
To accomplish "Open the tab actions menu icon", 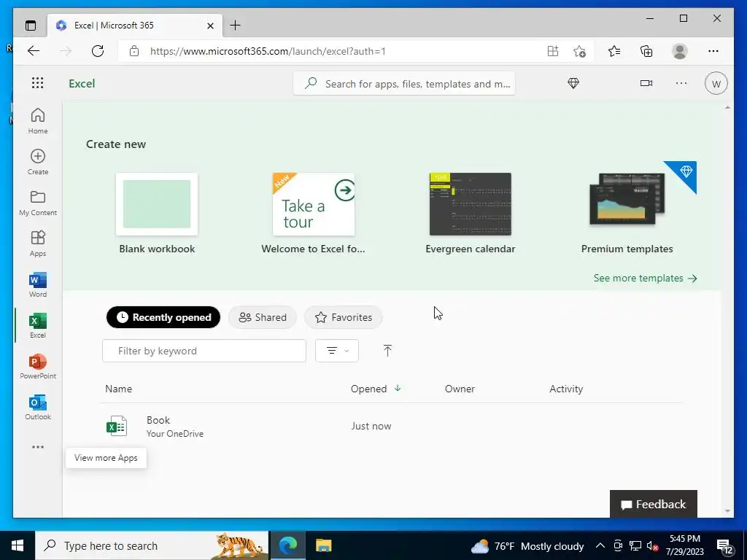I will [x=31, y=26].
